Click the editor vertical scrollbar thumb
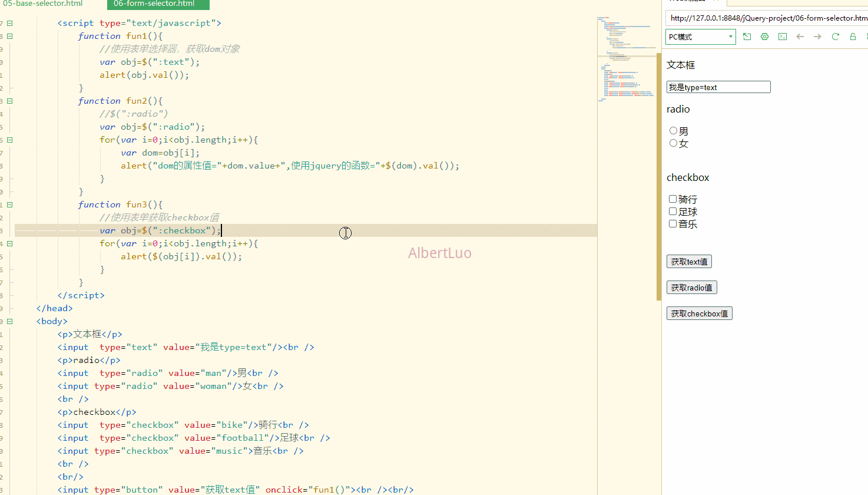This screenshot has height=495, width=868. pyautogui.click(x=659, y=177)
